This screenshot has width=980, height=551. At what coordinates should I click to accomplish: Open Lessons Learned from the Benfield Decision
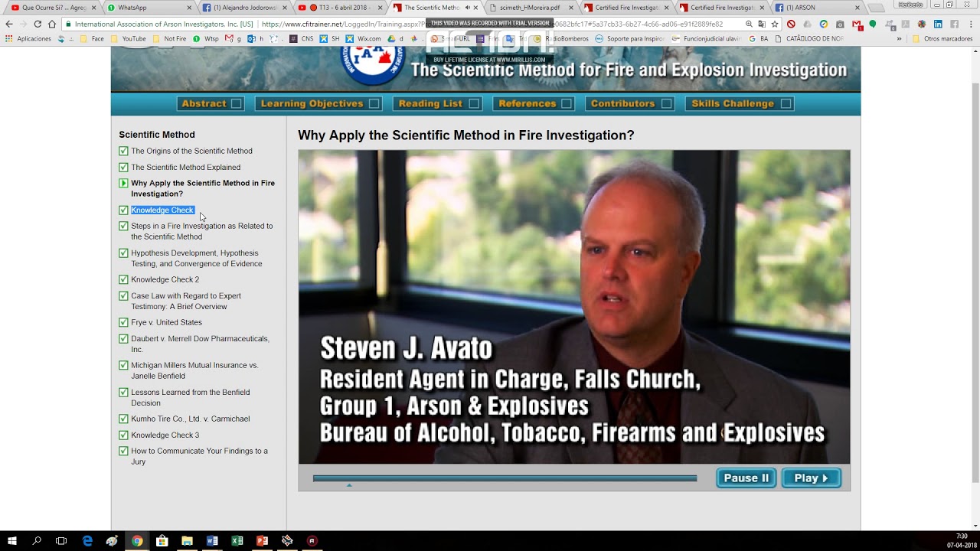[x=191, y=397]
